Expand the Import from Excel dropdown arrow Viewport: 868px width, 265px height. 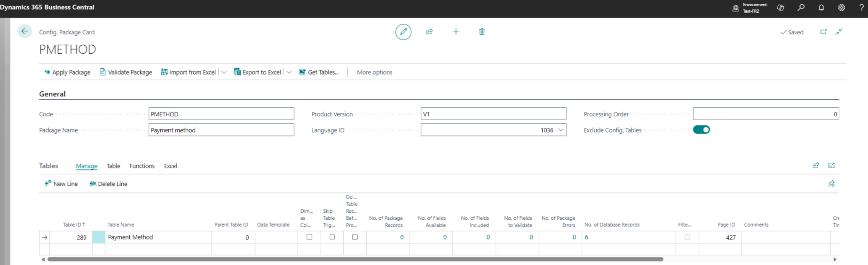[x=224, y=72]
